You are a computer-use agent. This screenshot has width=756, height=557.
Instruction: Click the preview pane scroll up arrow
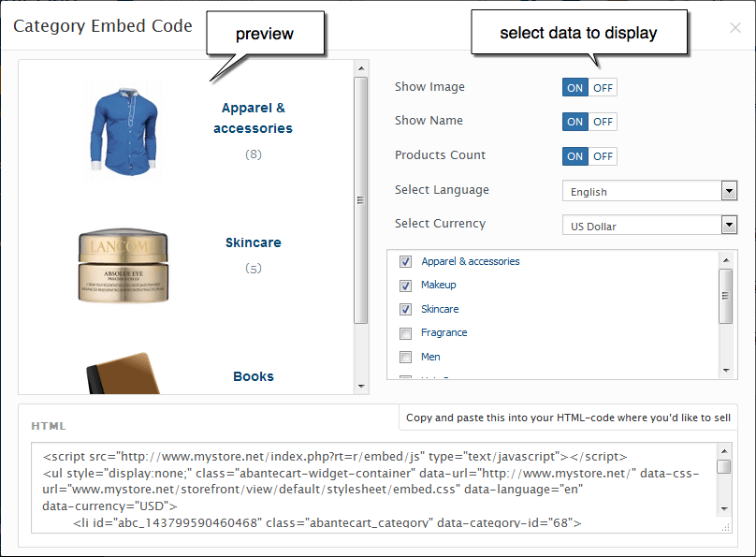[x=361, y=68]
